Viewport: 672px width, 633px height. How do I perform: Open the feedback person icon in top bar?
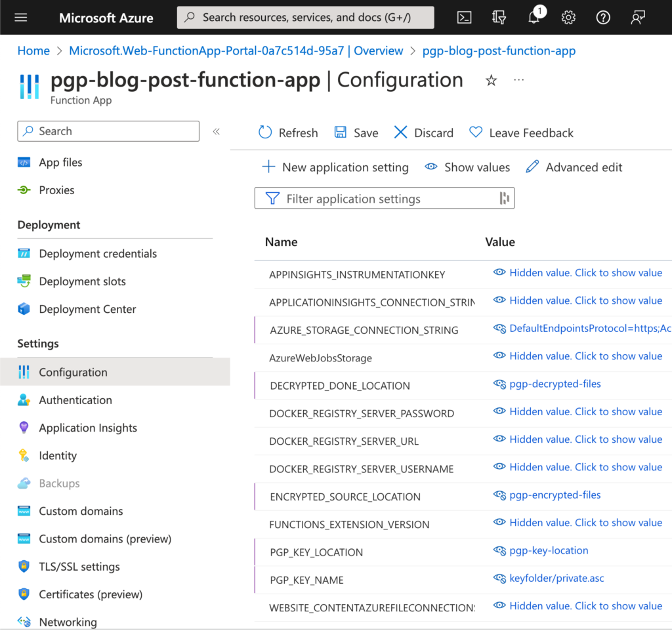click(x=638, y=18)
